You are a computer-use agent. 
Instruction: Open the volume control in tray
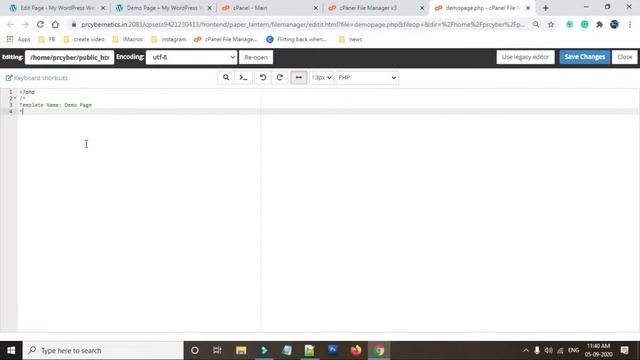(549, 350)
